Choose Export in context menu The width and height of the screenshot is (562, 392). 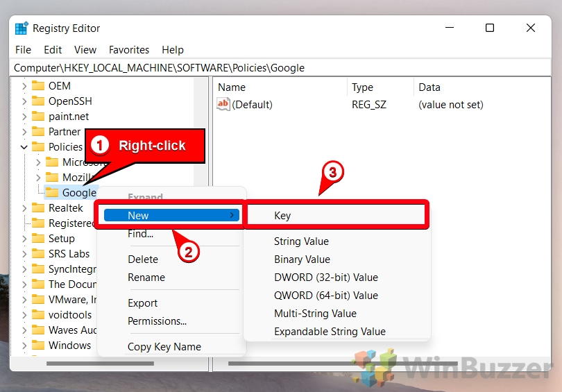pyautogui.click(x=142, y=303)
